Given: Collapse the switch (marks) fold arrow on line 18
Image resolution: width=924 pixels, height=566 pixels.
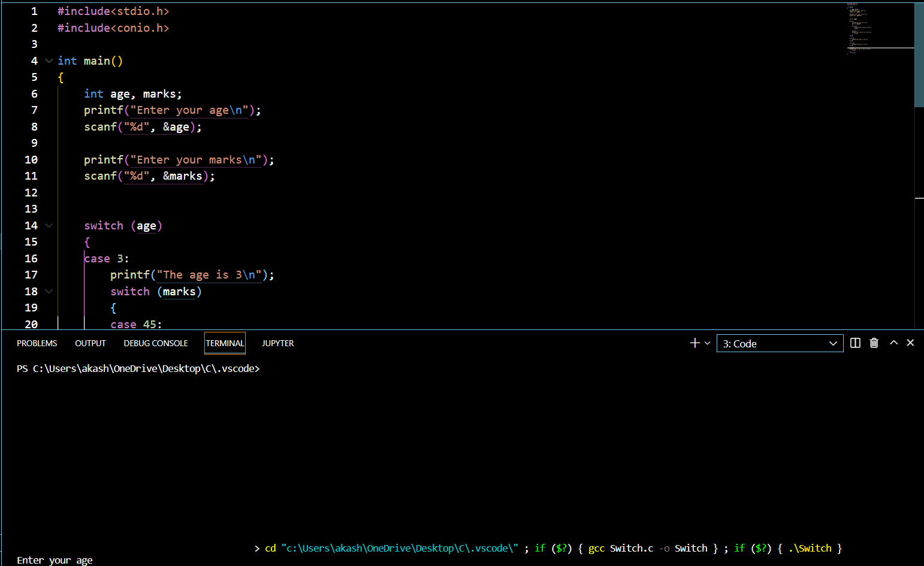Looking at the screenshot, I should point(49,292).
